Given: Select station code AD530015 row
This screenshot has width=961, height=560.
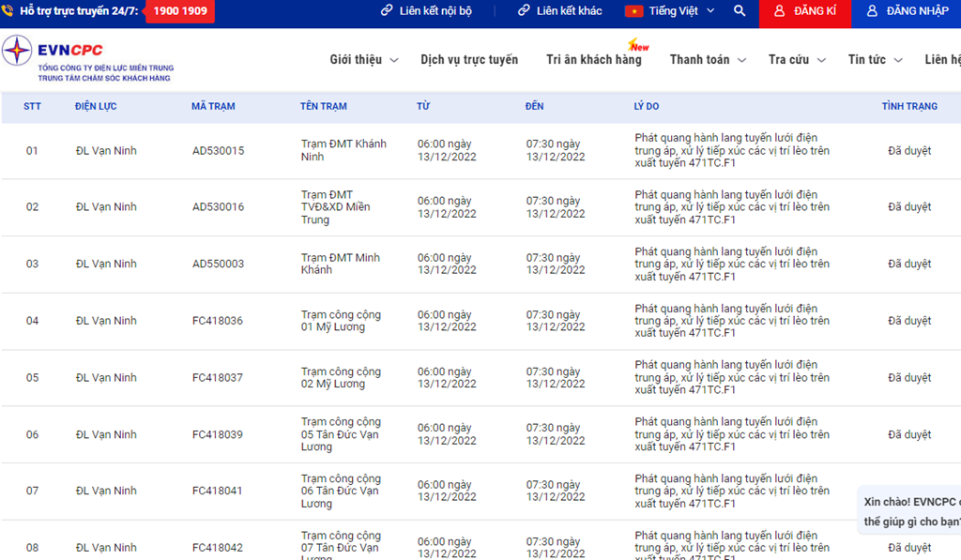Looking at the screenshot, I should coord(218,151).
